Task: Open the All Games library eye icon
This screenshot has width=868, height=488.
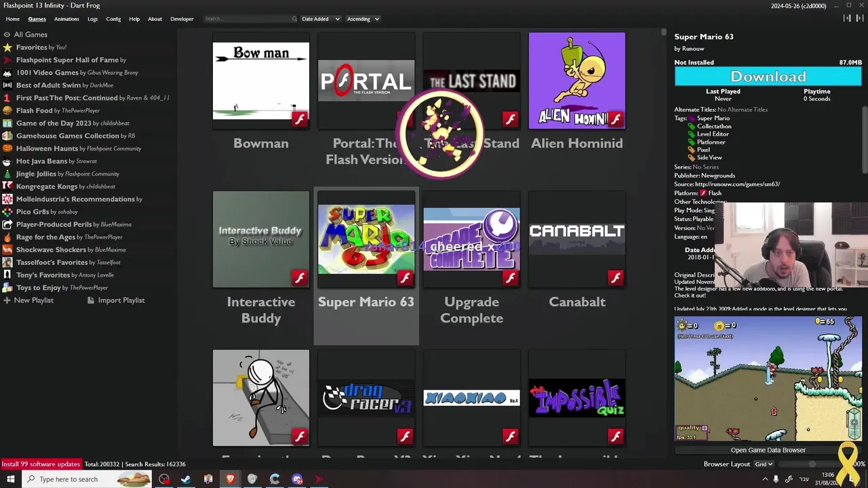Action: click(x=7, y=35)
